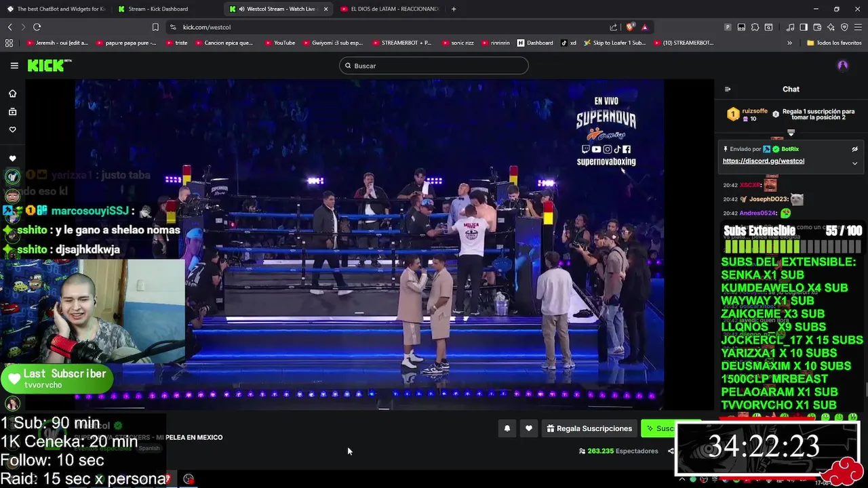
Task: Click ruizsoffe in the leaderboard
Action: pyautogui.click(x=755, y=111)
